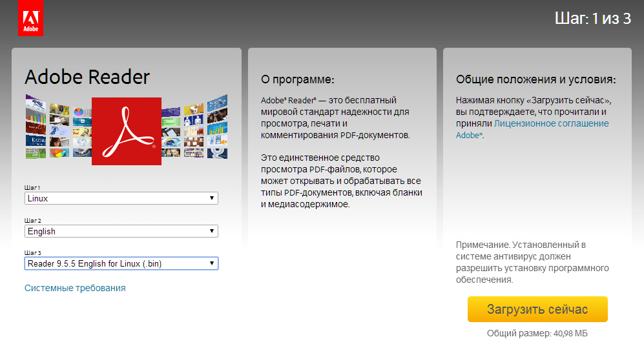Click the 'Шаг 1' label

(x=32, y=188)
